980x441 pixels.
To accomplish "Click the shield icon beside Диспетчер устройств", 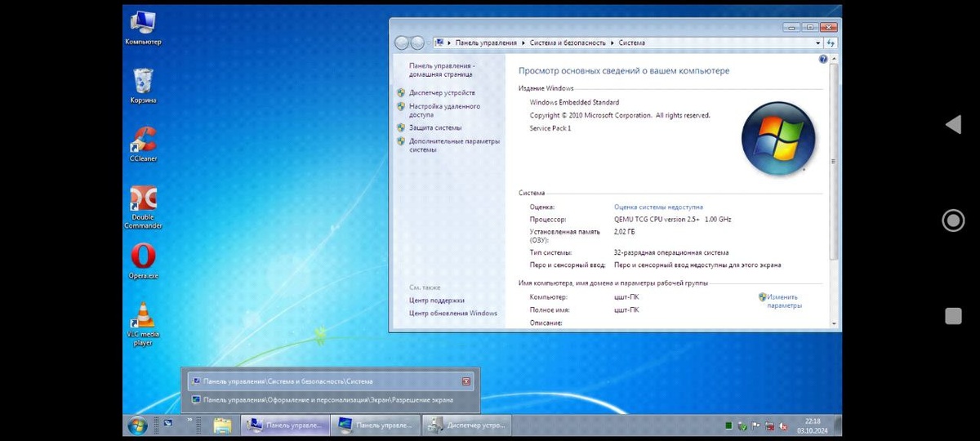I will pyautogui.click(x=401, y=93).
